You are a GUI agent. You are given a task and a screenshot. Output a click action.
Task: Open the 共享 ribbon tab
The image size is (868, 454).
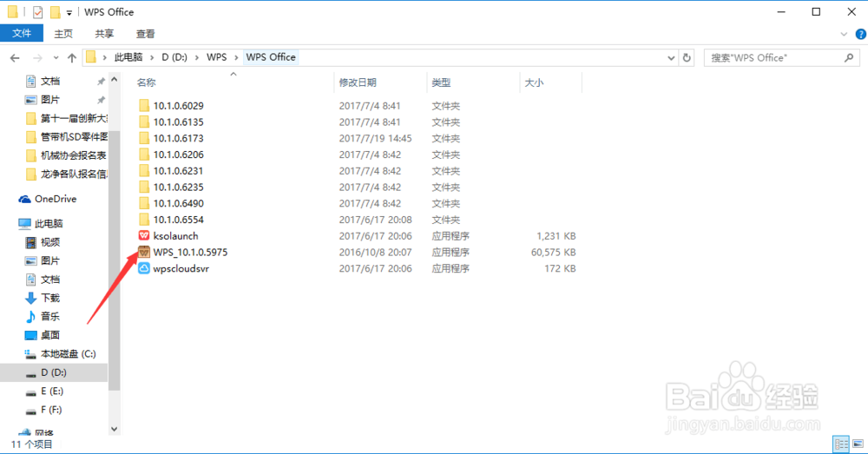point(104,34)
